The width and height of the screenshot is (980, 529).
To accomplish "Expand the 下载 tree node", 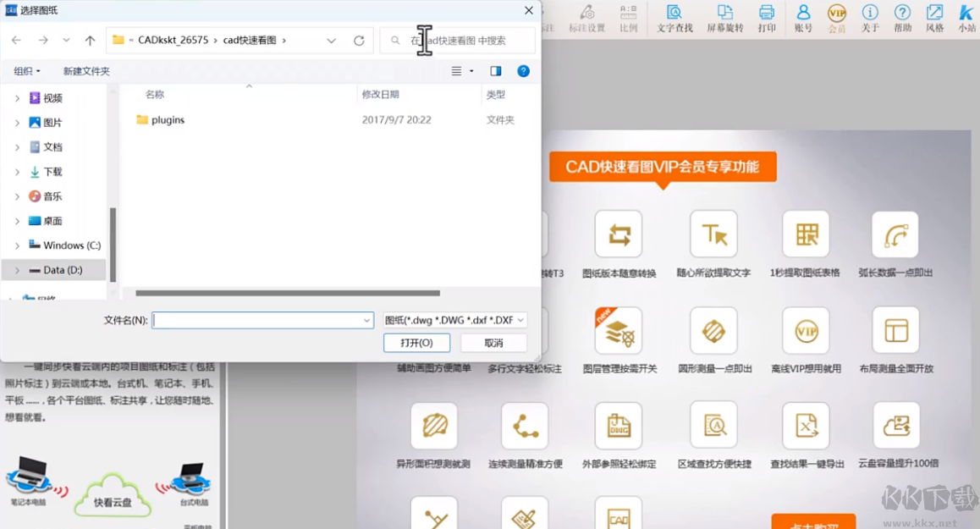I will click(17, 172).
